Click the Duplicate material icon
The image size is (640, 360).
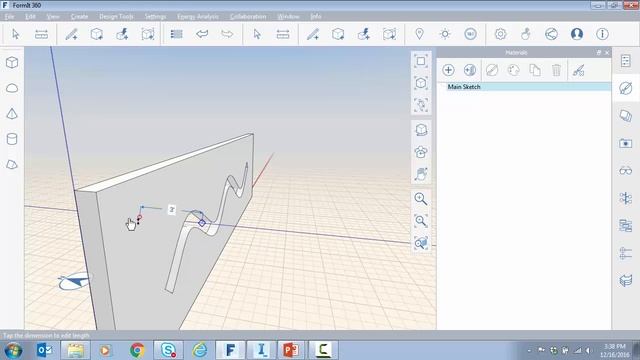coord(535,70)
